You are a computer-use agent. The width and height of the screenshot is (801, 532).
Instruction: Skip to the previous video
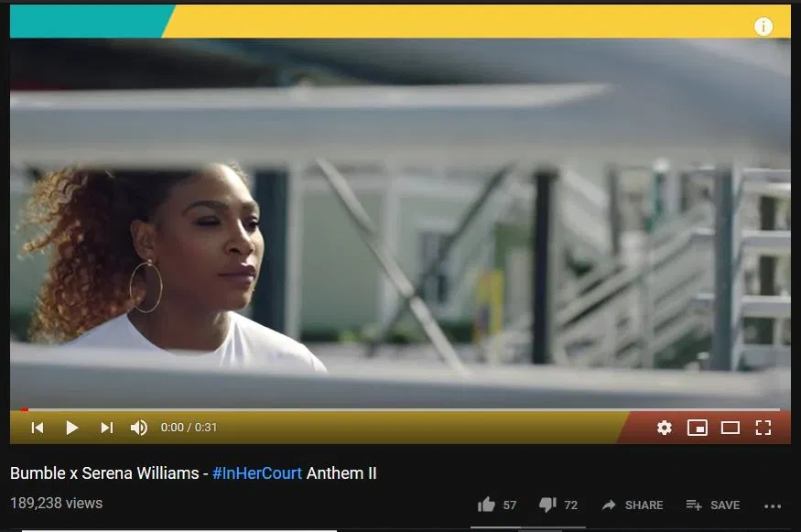38,428
